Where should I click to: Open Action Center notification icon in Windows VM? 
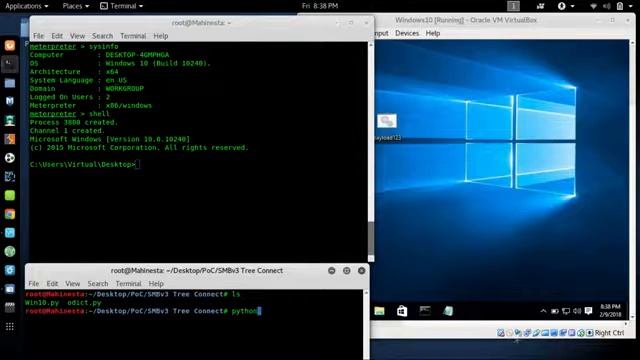(x=588, y=311)
